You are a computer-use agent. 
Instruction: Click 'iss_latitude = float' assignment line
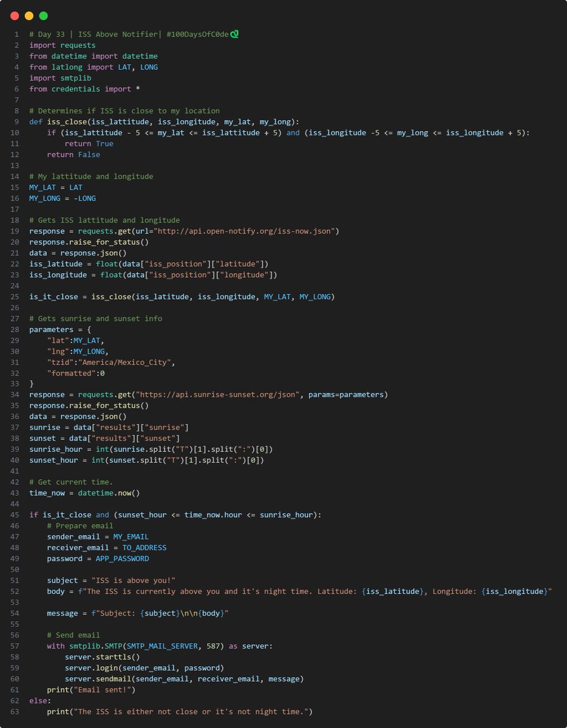tap(149, 264)
